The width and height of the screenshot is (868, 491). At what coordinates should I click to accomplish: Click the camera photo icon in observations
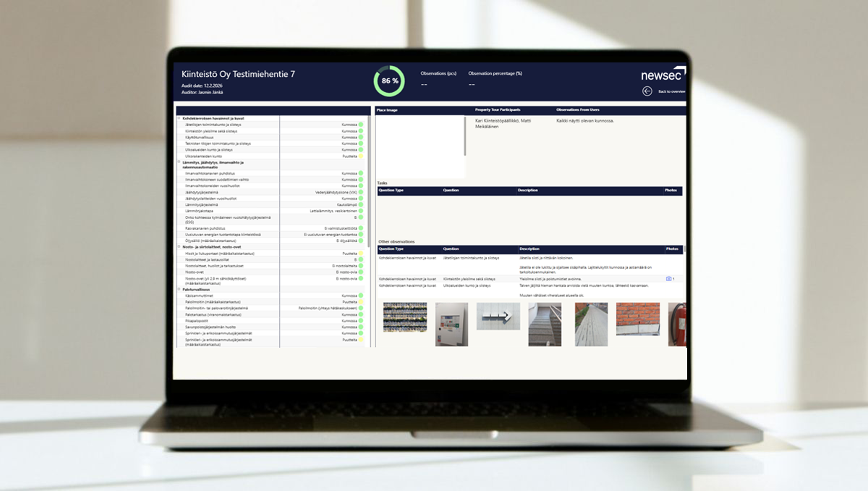tap(669, 279)
